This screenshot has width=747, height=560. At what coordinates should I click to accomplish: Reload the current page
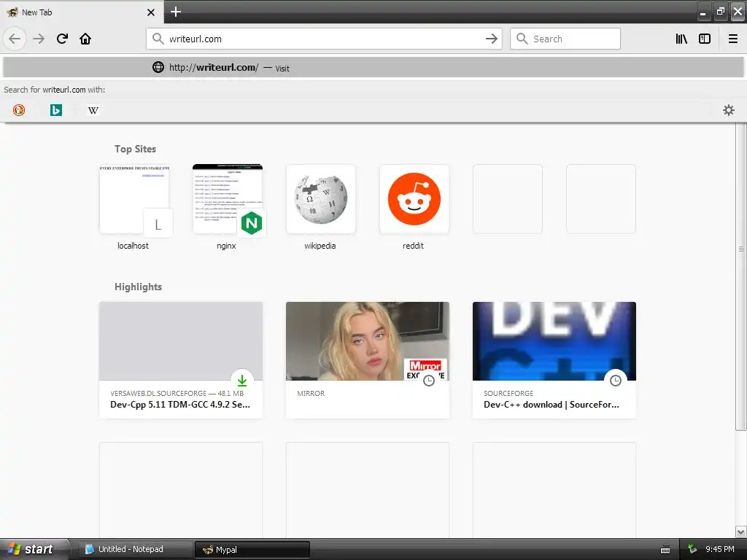[x=62, y=39]
